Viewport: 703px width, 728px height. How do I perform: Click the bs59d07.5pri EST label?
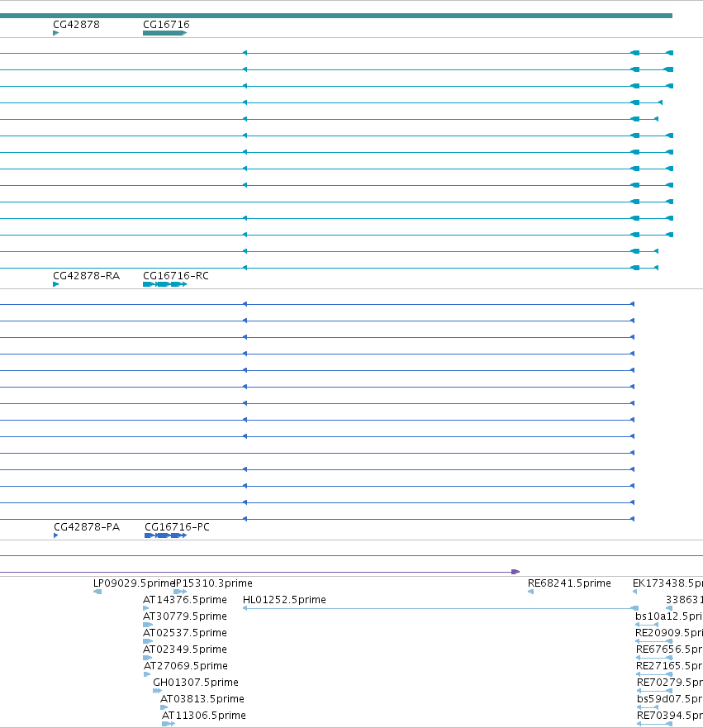tap(670, 699)
